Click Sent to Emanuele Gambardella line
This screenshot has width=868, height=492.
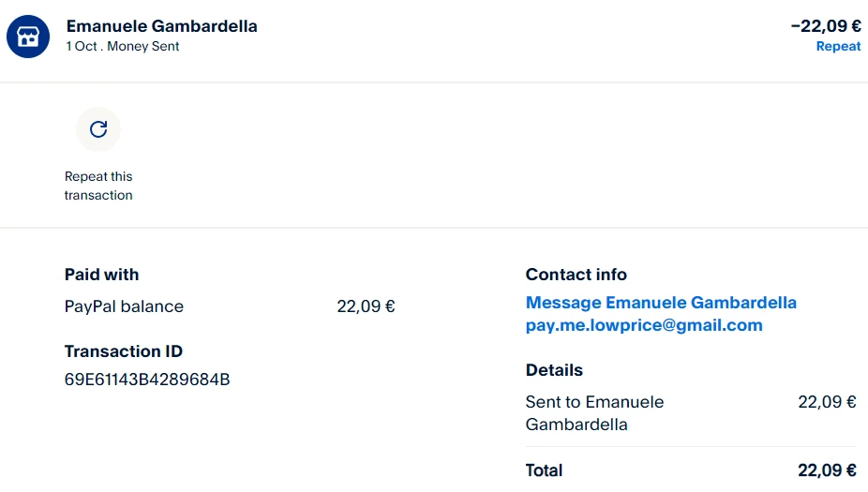point(594,412)
